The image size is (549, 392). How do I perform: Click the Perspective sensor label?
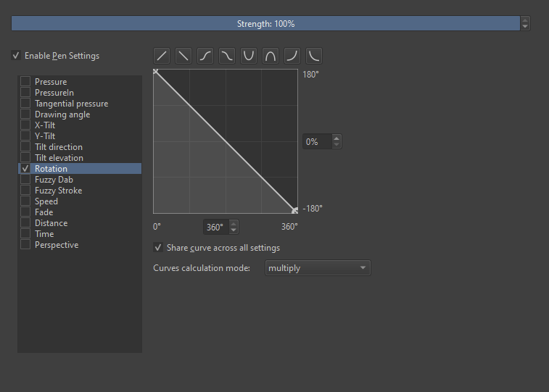[57, 245]
